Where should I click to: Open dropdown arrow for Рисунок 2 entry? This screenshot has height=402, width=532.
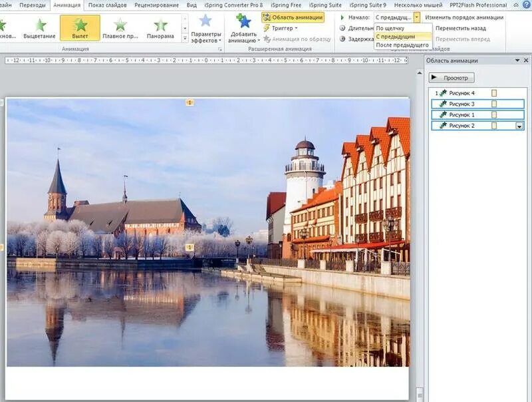(x=519, y=126)
